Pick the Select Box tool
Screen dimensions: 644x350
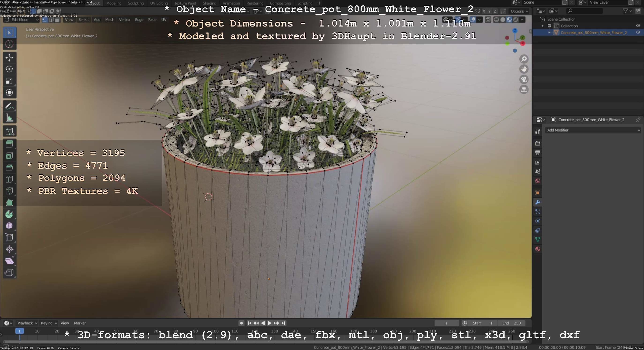pos(10,33)
